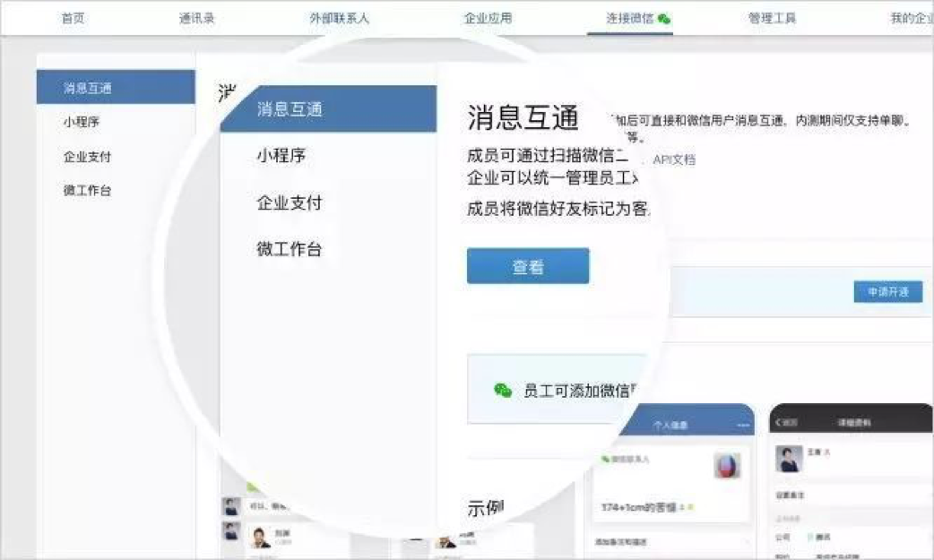The image size is (934, 560).
Task: Select 小程序 in the magnified sidebar
Action: pyautogui.click(x=281, y=156)
